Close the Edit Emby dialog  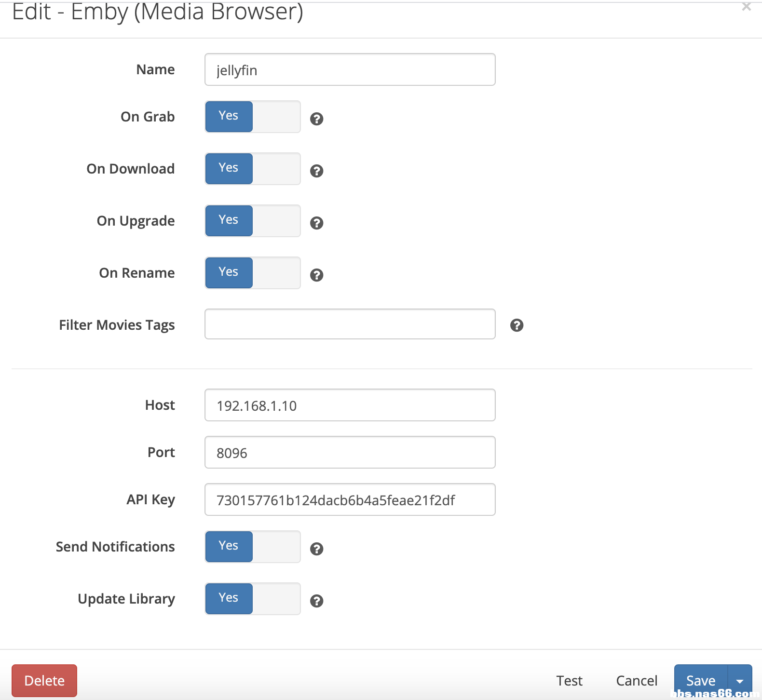747,7
